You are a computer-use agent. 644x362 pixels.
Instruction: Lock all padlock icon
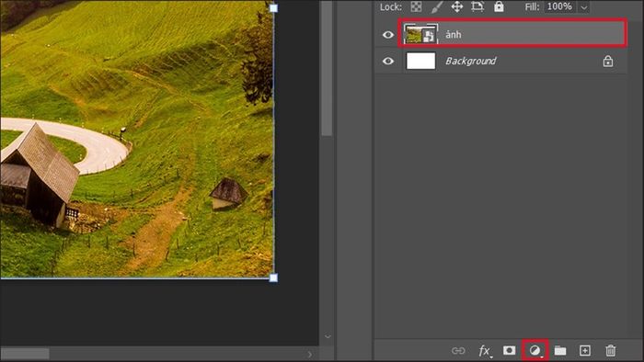click(499, 6)
